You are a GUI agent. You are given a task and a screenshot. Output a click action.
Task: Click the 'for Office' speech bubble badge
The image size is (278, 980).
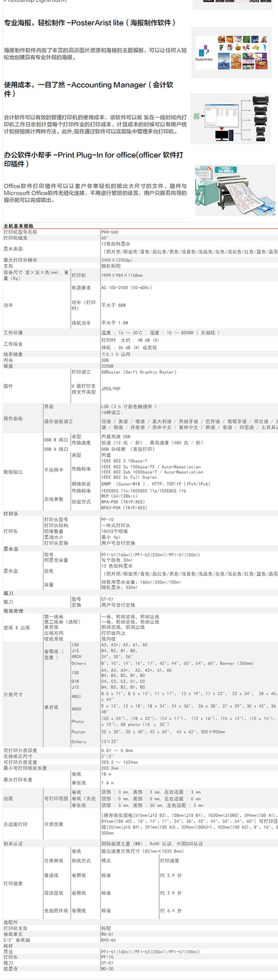(225, 170)
